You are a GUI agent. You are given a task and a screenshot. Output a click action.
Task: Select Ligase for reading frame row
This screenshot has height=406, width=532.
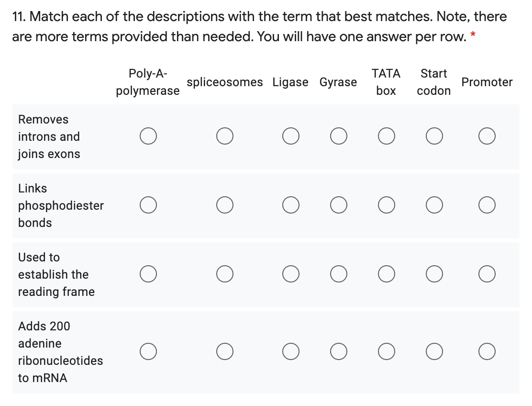click(x=291, y=274)
